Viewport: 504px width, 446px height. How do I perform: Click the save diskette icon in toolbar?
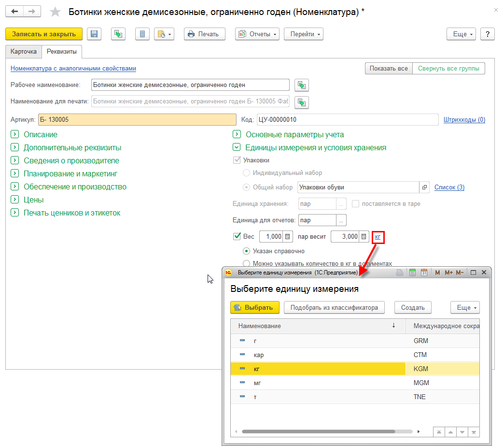click(x=94, y=34)
